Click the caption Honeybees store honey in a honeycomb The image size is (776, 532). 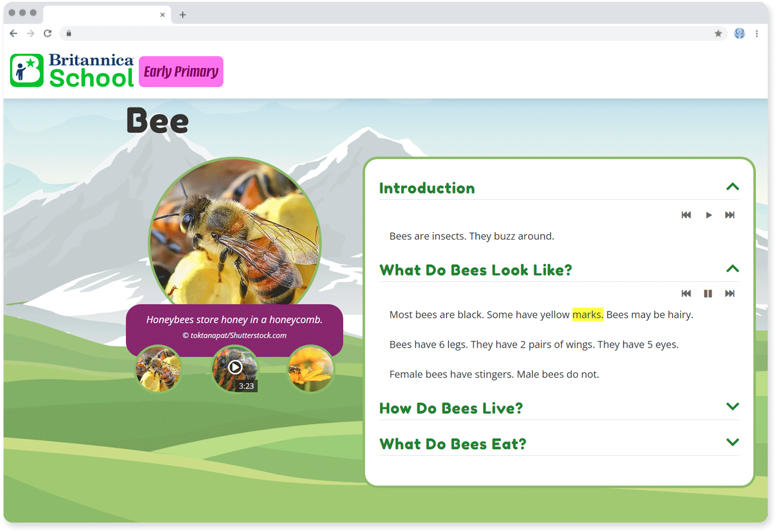(x=234, y=320)
